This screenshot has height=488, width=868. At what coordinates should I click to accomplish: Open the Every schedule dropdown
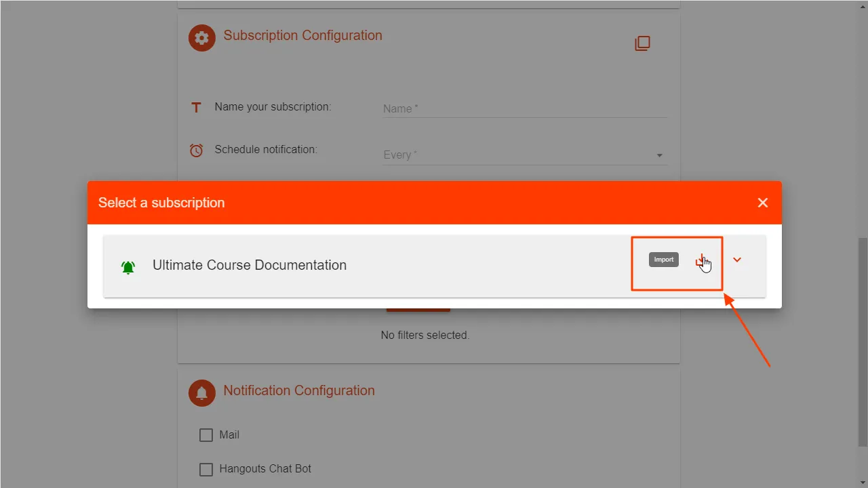pos(525,155)
